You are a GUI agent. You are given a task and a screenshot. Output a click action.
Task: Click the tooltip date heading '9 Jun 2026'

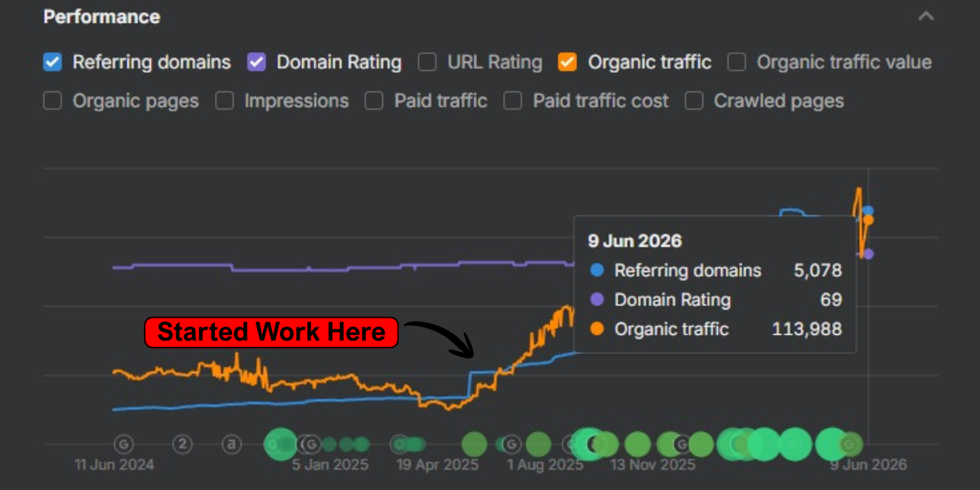[x=635, y=241]
